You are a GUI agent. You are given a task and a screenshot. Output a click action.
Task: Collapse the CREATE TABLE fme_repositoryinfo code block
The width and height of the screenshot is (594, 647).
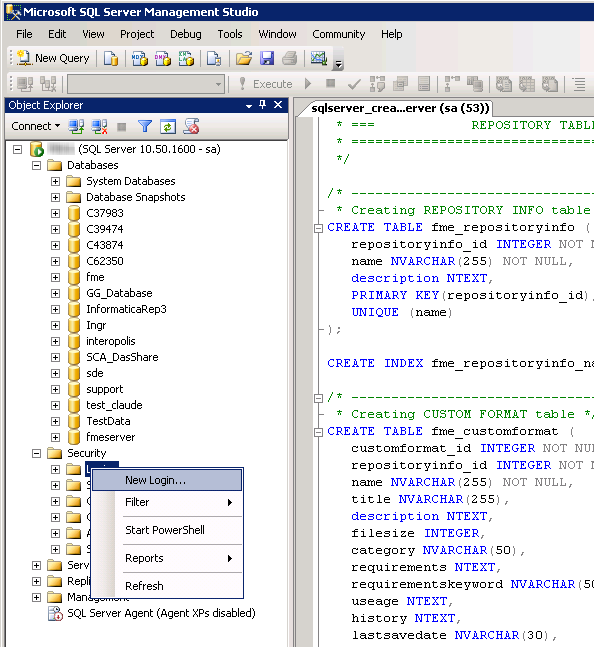click(x=318, y=228)
